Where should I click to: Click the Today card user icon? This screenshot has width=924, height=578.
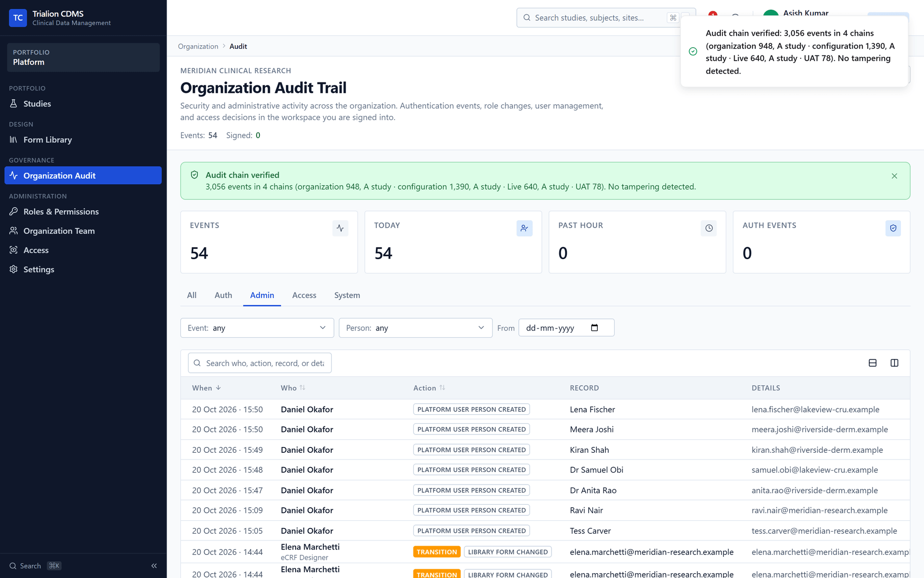click(524, 228)
